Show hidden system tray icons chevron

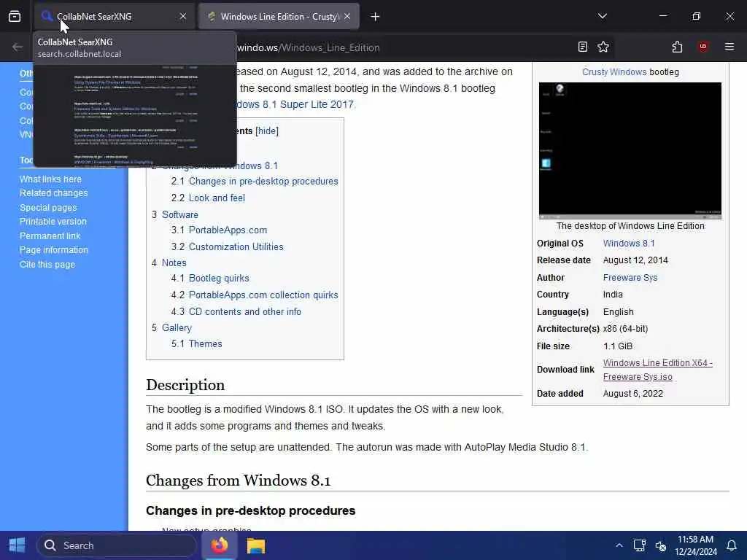coord(619,545)
